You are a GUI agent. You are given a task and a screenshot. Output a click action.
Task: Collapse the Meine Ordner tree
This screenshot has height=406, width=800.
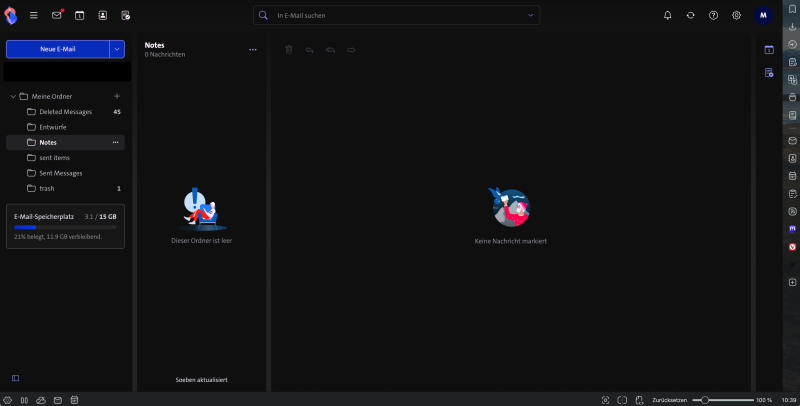pos(11,96)
